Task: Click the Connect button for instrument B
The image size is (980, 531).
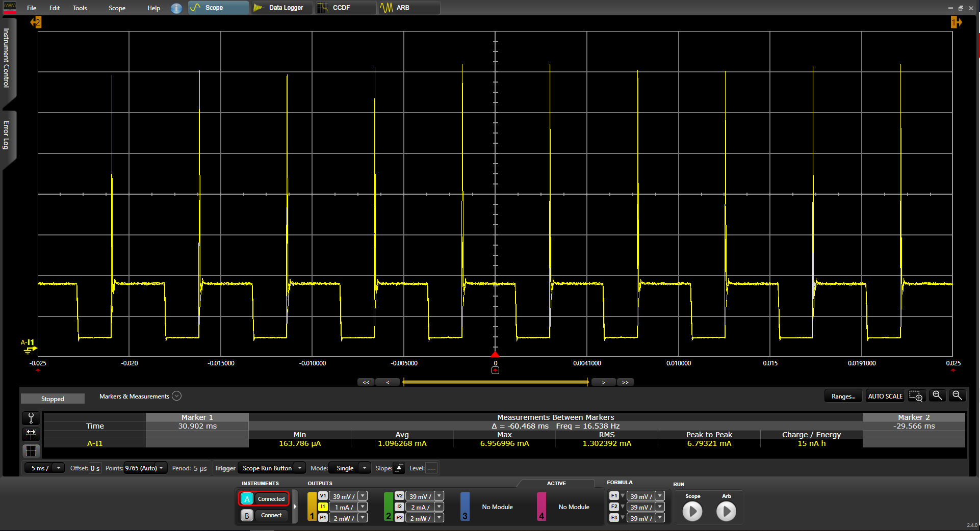Action: pos(271,515)
